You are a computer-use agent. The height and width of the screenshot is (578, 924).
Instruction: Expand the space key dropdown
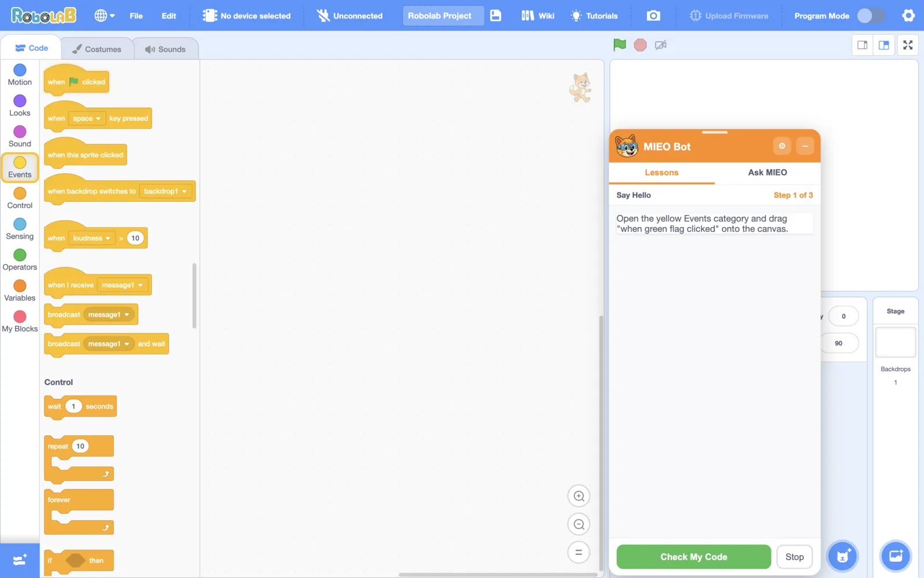coord(87,118)
